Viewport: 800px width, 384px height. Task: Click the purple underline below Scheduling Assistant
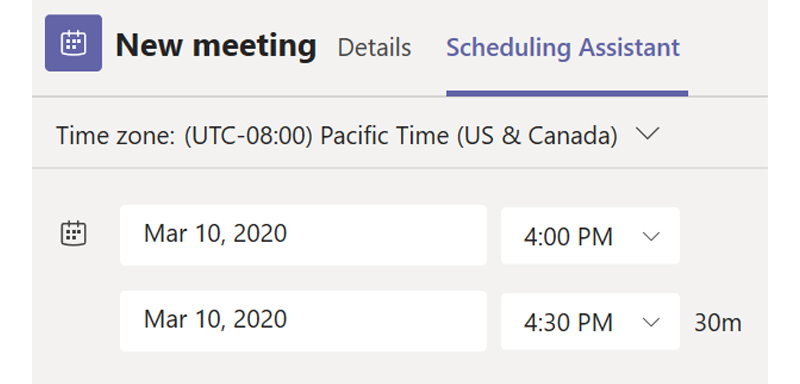pyautogui.click(x=567, y=93)
